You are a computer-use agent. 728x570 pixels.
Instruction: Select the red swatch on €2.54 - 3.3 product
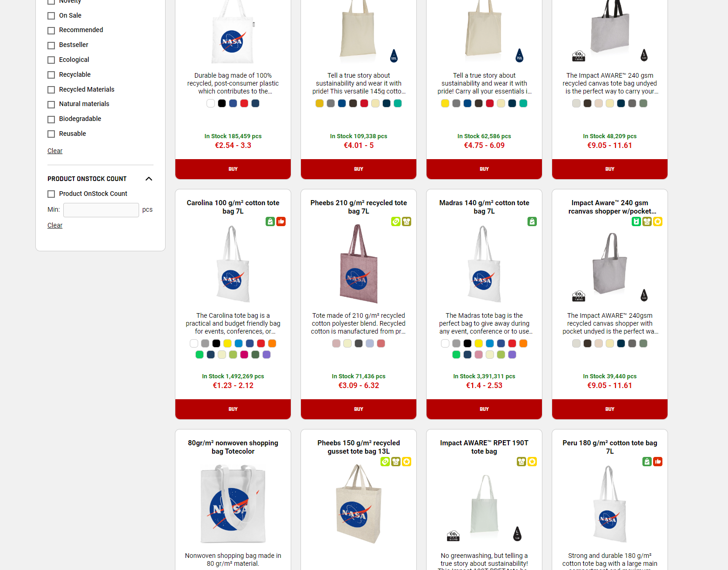244,103
